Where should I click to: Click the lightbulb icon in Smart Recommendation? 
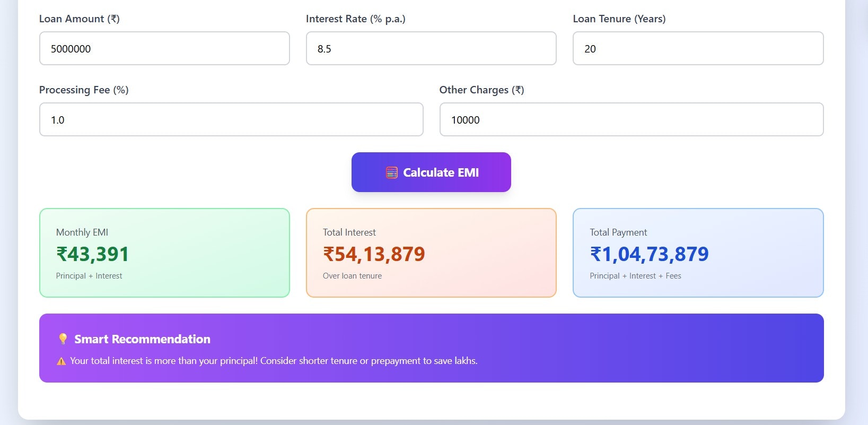click(62, 339)
